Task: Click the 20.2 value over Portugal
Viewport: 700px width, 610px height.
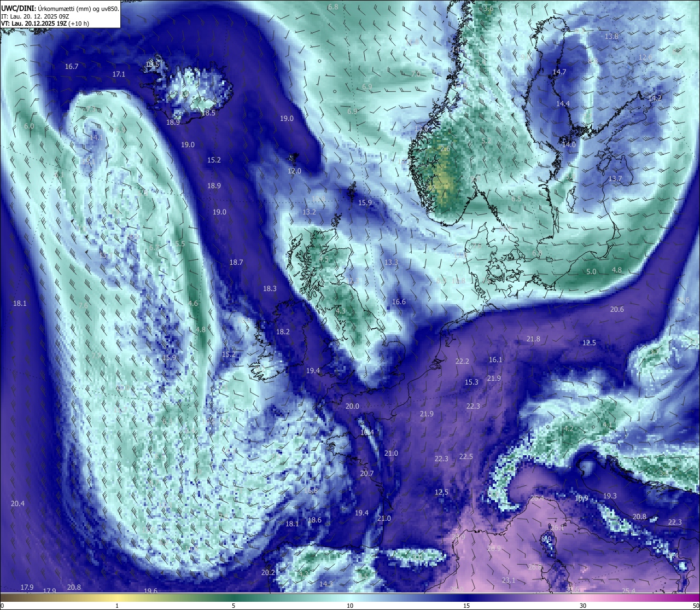Action: (x=268, y=572)
